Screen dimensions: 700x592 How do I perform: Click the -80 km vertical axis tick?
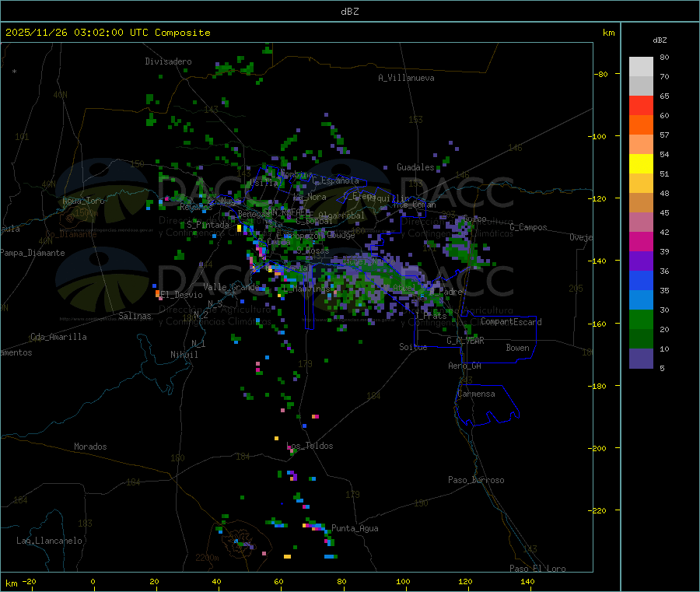pos(601,74)
